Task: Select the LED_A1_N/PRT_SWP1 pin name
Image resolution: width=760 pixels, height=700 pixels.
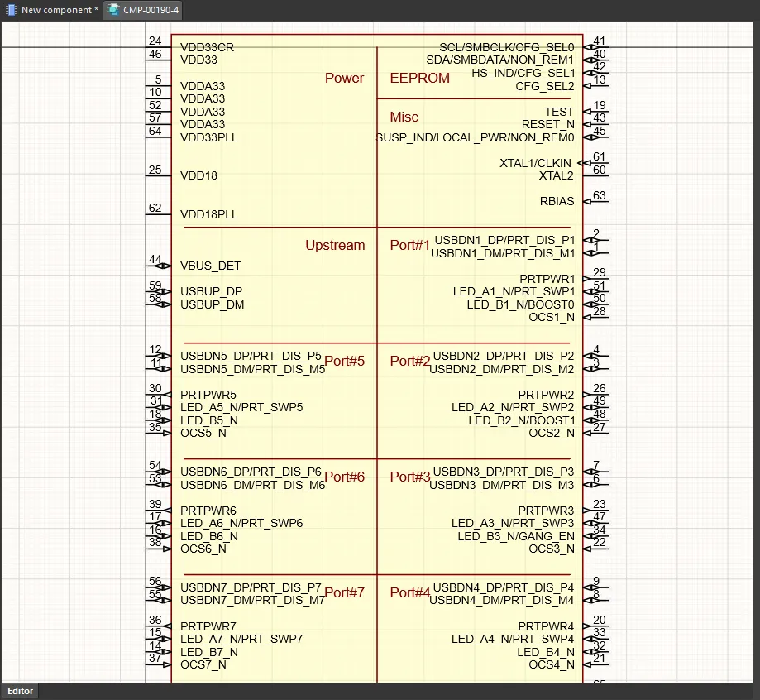Action: coord(514,291)
